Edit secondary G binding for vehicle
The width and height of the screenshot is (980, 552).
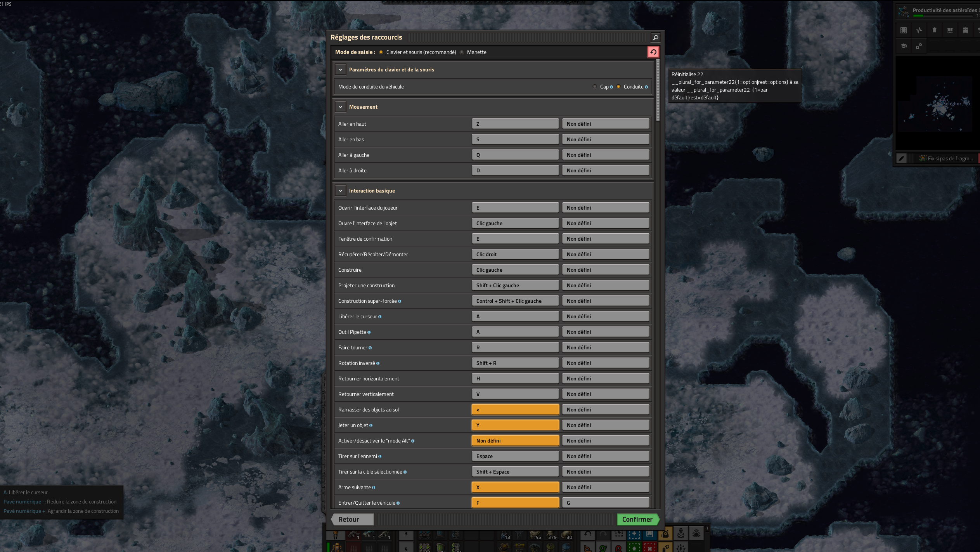(x=606, y=503)
